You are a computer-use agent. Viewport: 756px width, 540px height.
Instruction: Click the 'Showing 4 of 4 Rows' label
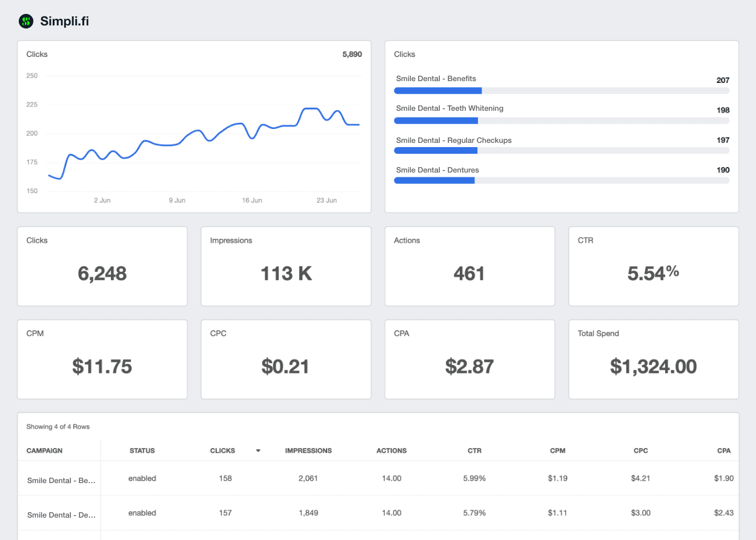tap(58, 426)
